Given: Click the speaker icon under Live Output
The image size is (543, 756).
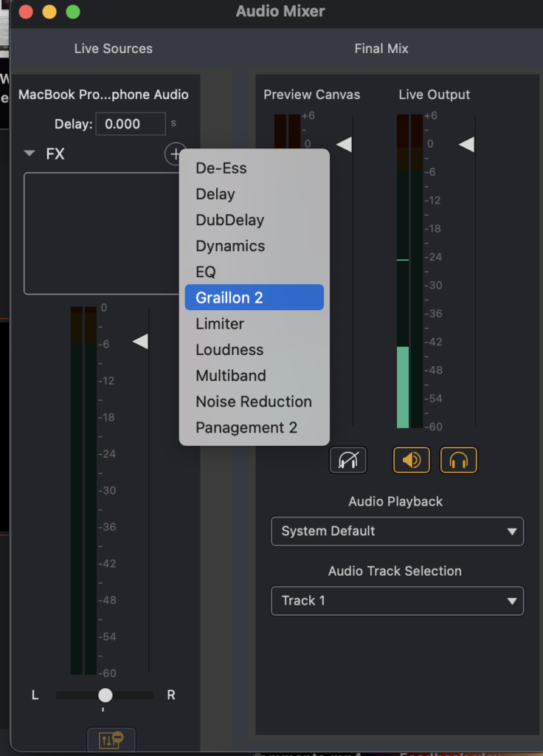Looking at the screenshot, I should point(411,459).
